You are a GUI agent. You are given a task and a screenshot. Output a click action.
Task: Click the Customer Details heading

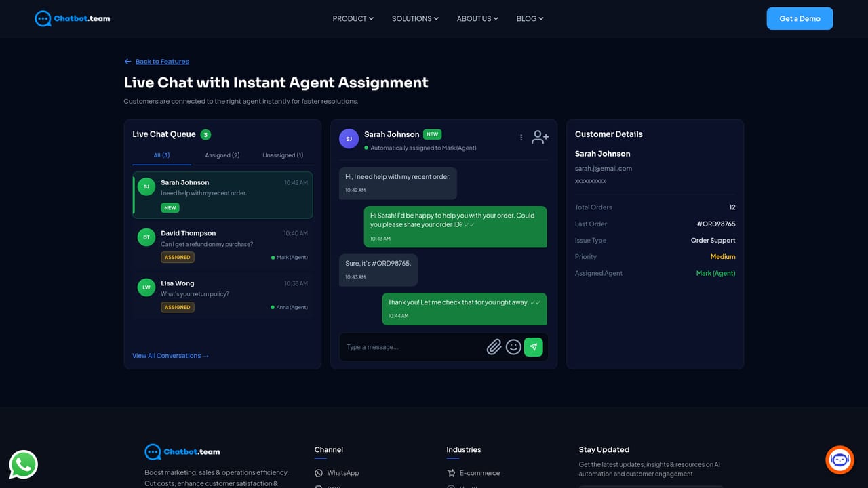(609, 134)
